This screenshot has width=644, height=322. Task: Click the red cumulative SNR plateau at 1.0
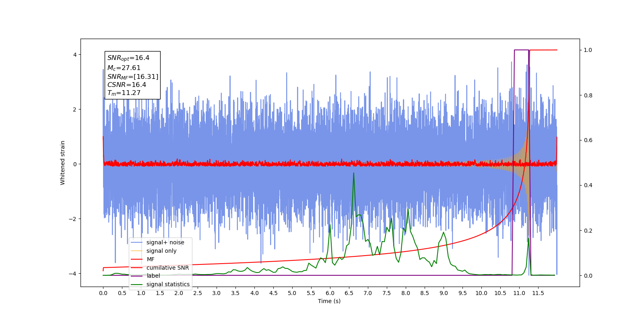tap(543, 50)
